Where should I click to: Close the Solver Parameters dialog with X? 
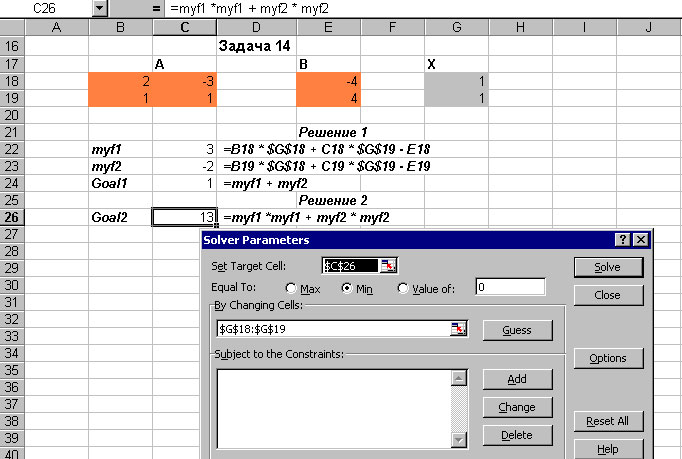(x=640, y=240)
